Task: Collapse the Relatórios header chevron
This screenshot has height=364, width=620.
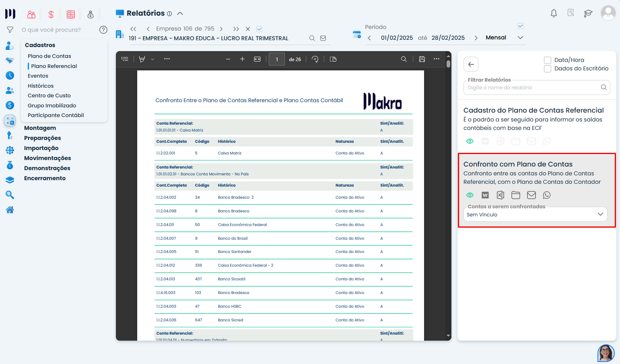Action: click(180, 13)
